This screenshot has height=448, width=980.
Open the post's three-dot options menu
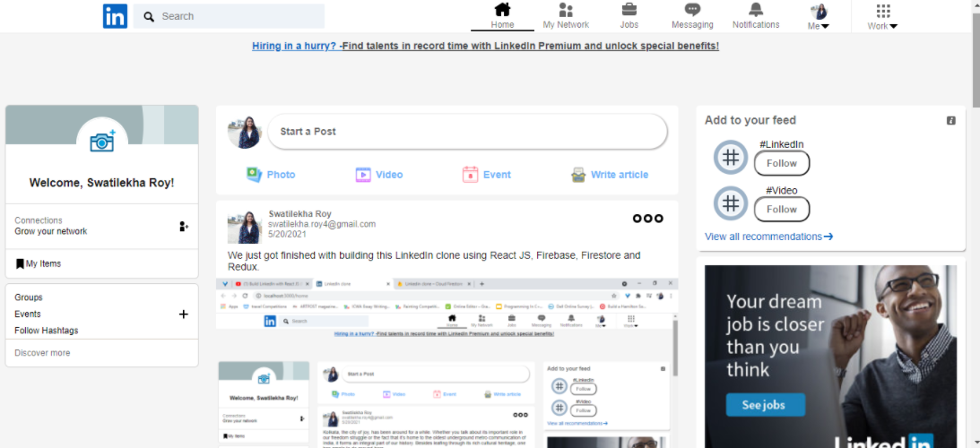coord(648,218)
